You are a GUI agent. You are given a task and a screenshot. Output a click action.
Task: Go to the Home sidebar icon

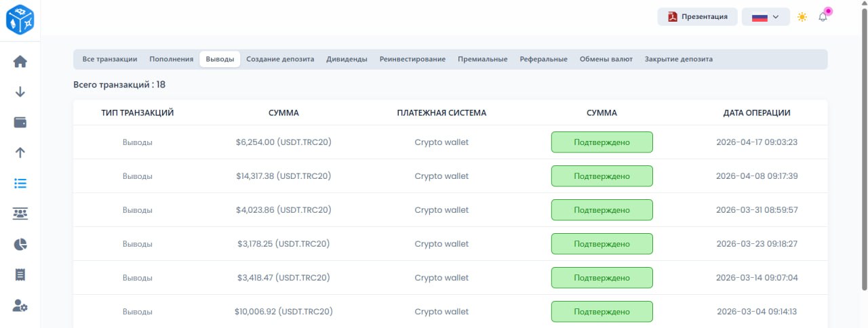coord(20,62)
